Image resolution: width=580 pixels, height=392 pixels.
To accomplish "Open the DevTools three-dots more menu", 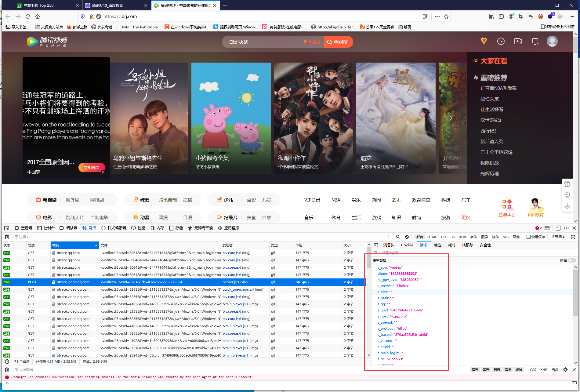I will pos(566,228).
